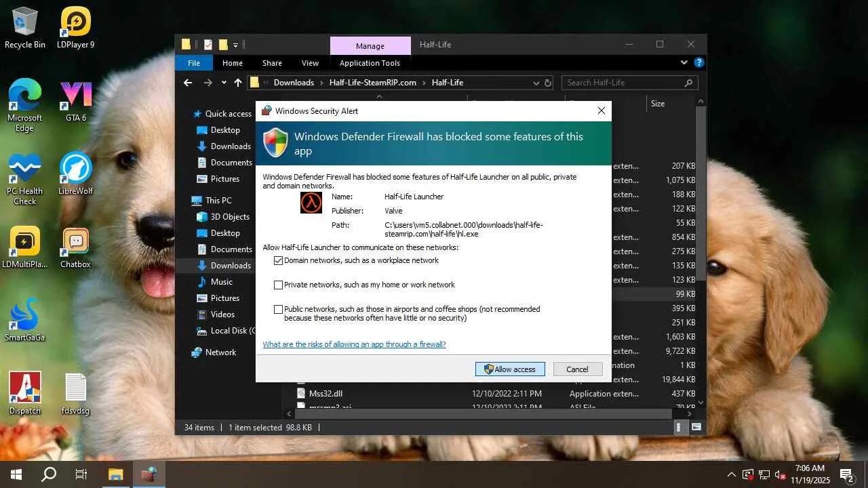Open the recent locations dropdown arrow
Screen dimensions: 868x488
pyautogui.click(x=224, y=83)
